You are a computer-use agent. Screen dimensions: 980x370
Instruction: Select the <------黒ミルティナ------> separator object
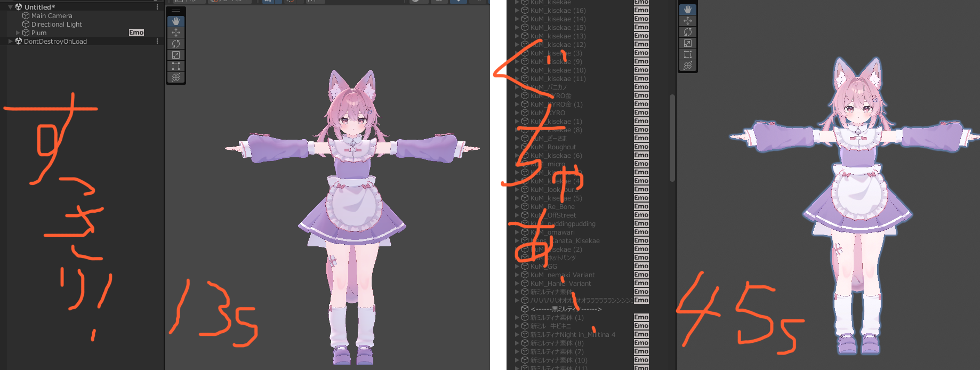(x=566, y=309)
